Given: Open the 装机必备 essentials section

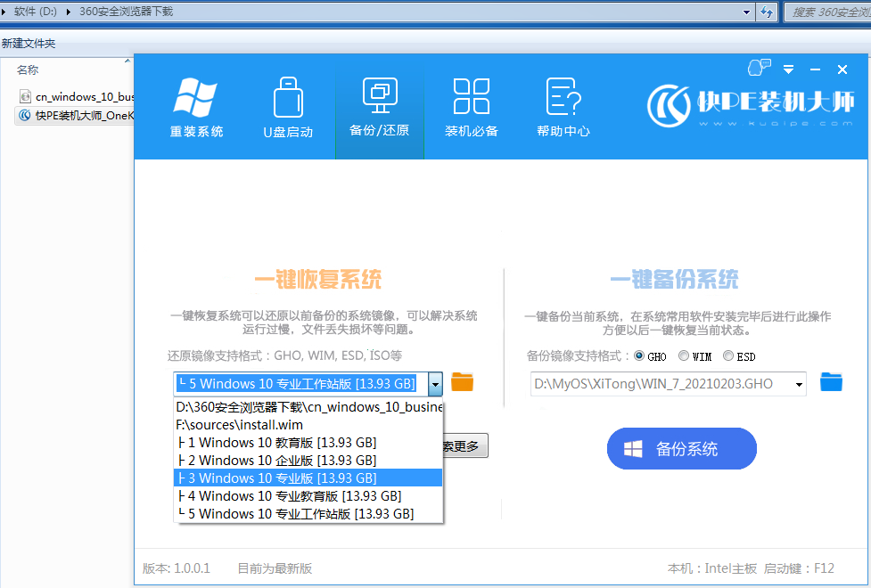Looking at the screenshot, I should tap(472, 108).
